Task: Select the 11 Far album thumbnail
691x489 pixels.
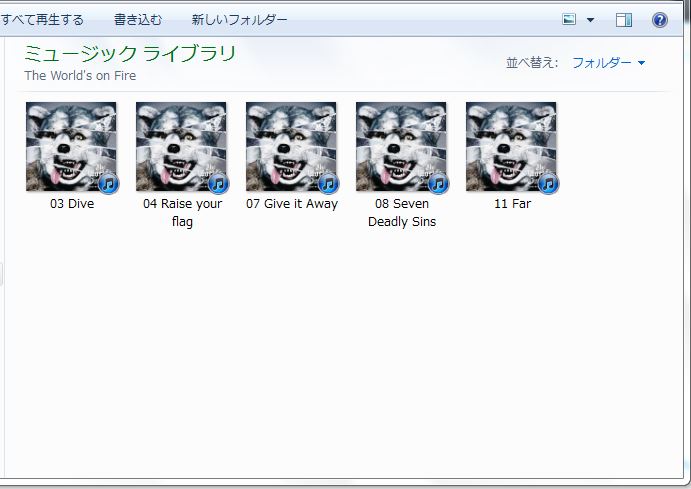Action: pyautogui.click(x=512, y=147)
